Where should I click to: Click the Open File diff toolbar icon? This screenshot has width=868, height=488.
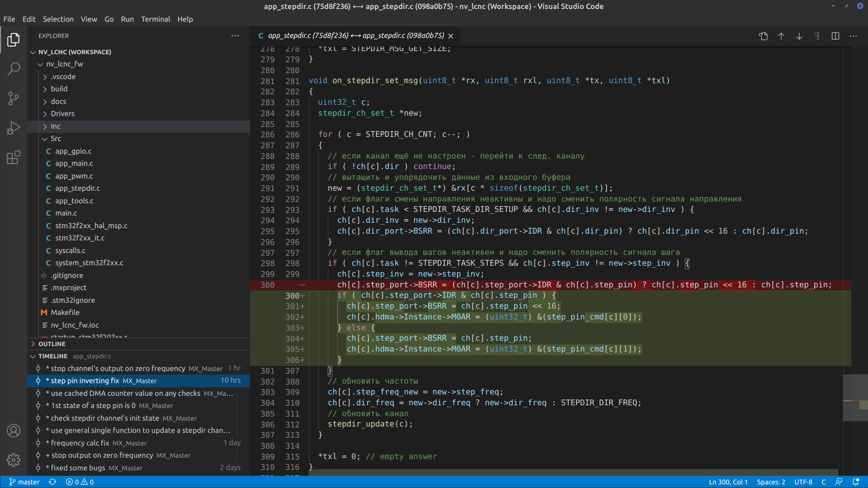(x=763, y=36)
